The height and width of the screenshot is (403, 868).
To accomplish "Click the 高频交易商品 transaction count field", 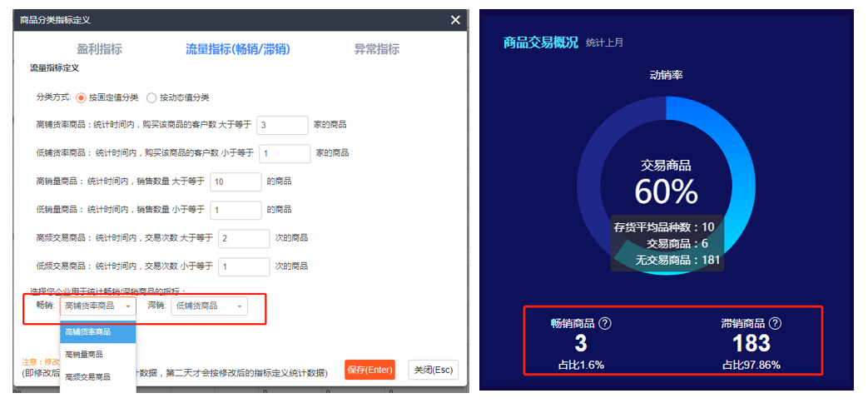I will click(244, 238).
